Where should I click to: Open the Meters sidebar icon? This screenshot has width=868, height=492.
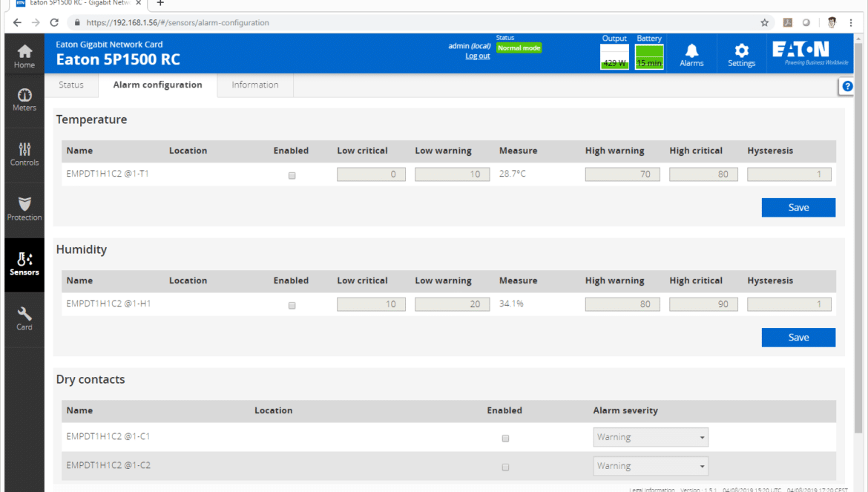[x=24, y=99]
